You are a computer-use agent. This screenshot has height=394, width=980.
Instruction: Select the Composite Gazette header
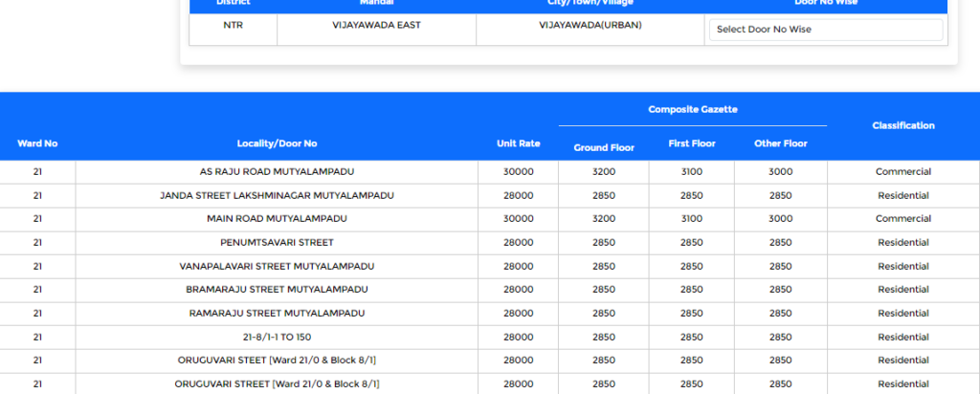(692, 110)
